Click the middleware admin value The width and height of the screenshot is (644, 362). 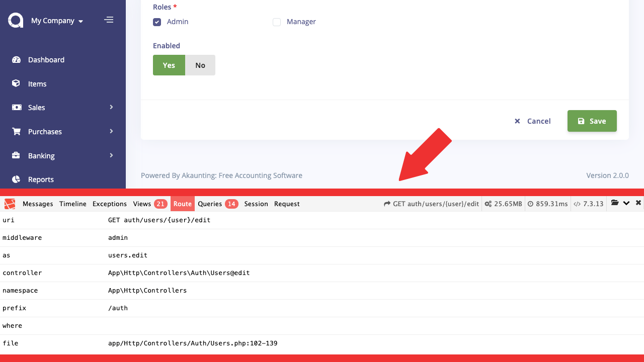(118, 238)
